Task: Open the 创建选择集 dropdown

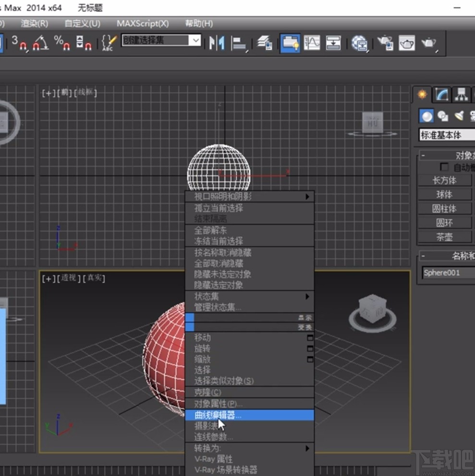Action: point(195,40)
